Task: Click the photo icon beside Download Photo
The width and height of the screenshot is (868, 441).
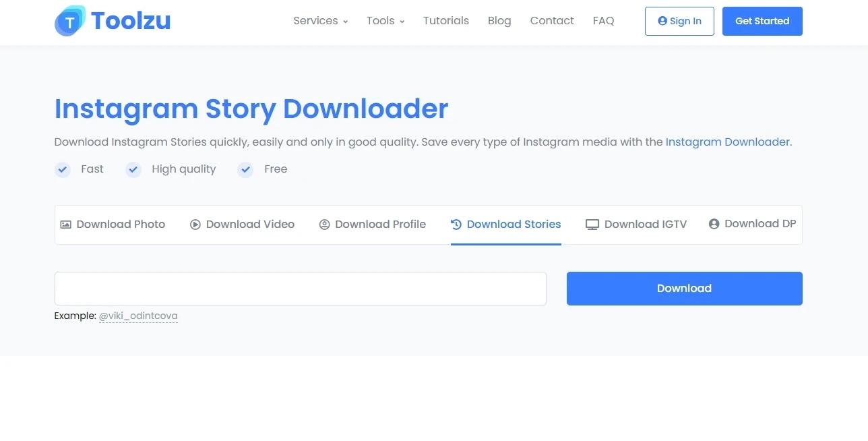Action: pyautogui.click(x=65, y=225)
